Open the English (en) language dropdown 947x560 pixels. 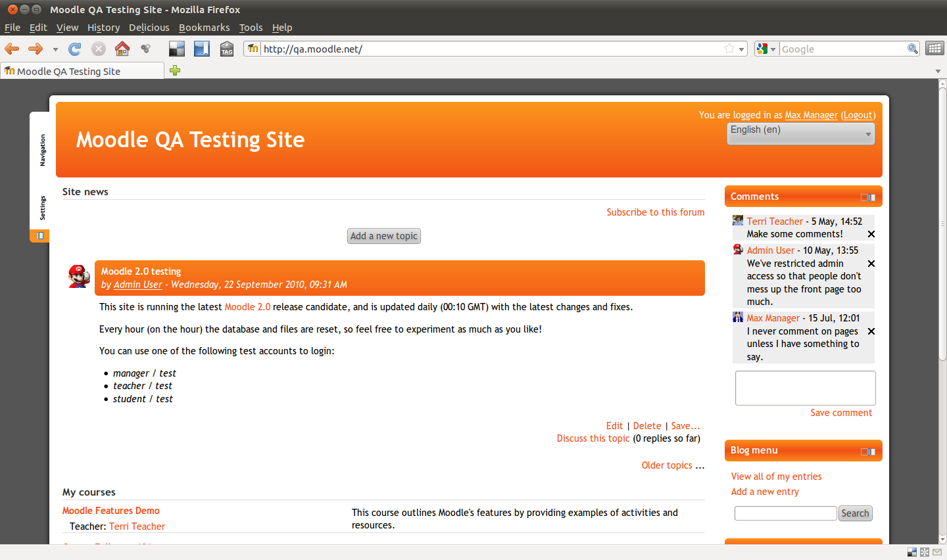(801, 133)
